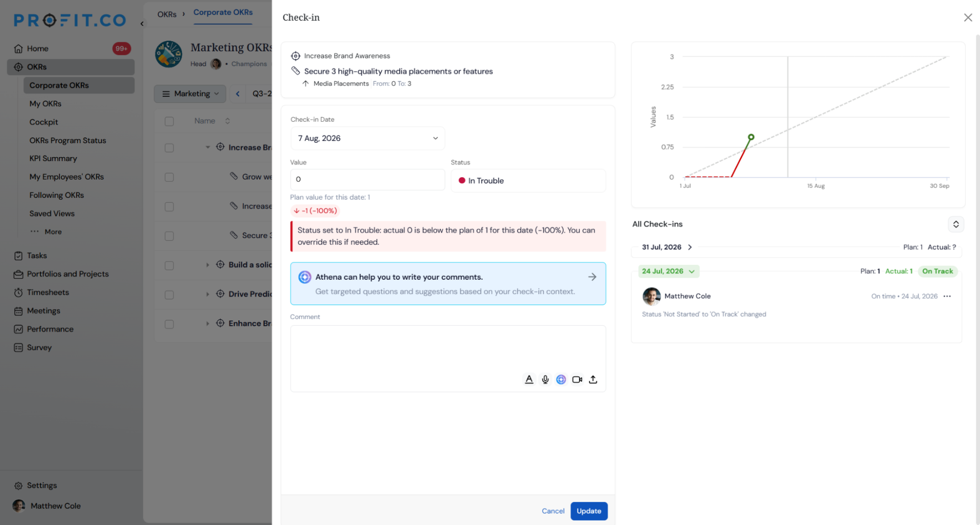Open Tasks from the sidebar

click(37, 256)
